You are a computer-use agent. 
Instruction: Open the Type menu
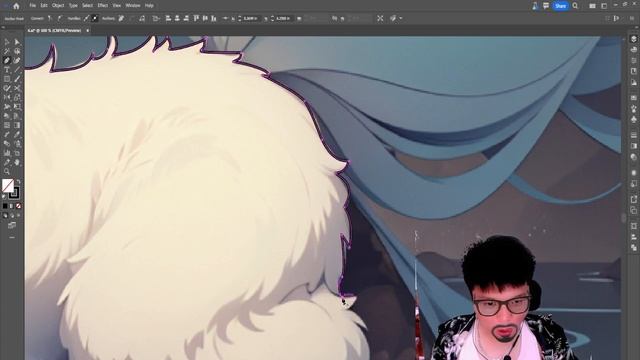pyautogui.click(x=73, y=6)
